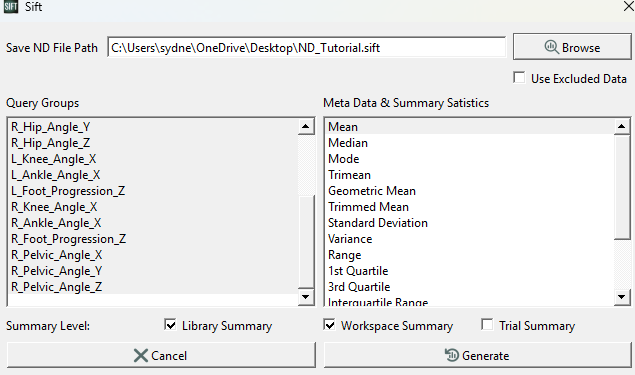This screenshot has width=635, height=375.
Task: Click the Query Groups scrollbar thumb
Action: (306, 242)
